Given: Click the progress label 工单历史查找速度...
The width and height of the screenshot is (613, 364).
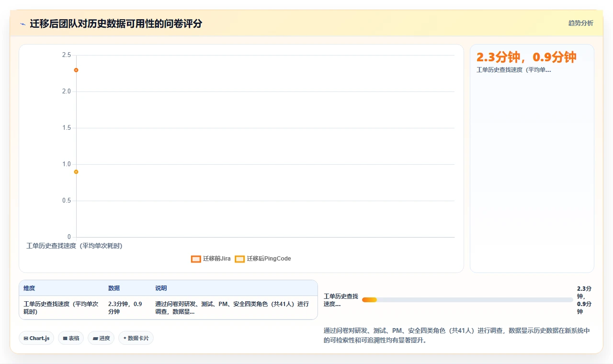Looking at the screenshot, I should pyautogui.click(x=341, y=300).
